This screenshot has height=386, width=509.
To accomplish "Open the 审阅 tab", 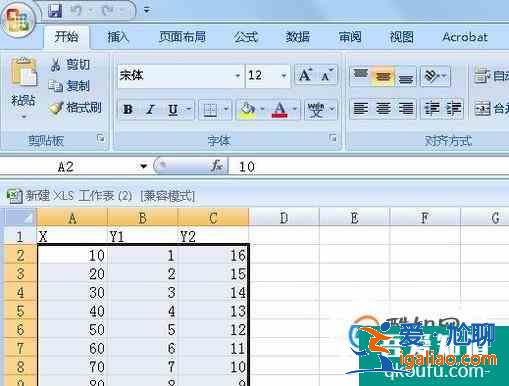I will [x=350, y=37].
